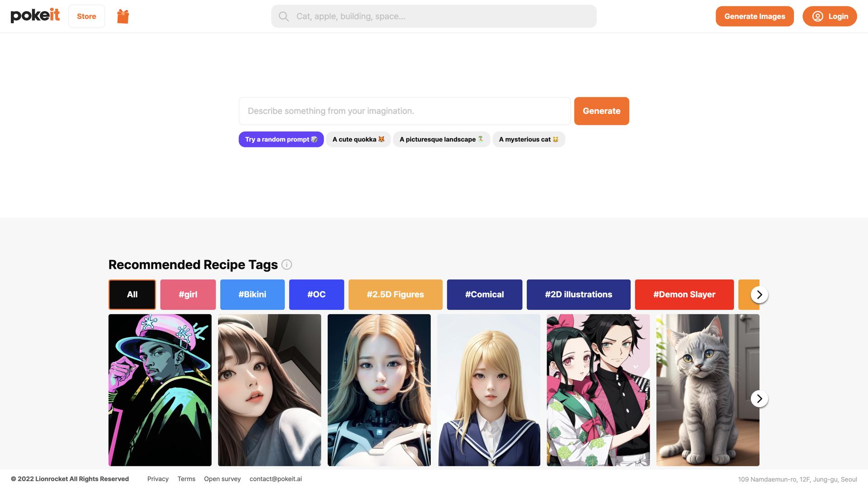Screen dimensions: 868x488
Task: Show next images with the gallery arrow
Action: (x=759, y=399)
